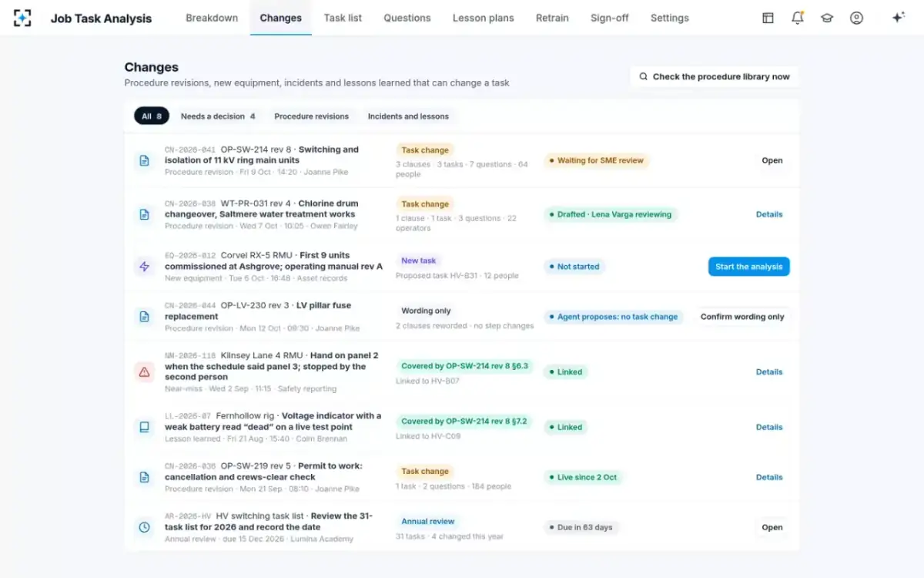The width and height of the screenshot is (924, 578).
Task: Open the user profile icon
Action: pyautogui.click(x=856, y=18)
